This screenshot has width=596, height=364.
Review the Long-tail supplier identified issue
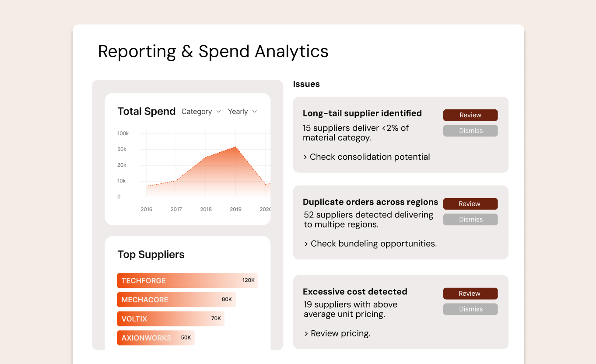click(x=470, y=115)
